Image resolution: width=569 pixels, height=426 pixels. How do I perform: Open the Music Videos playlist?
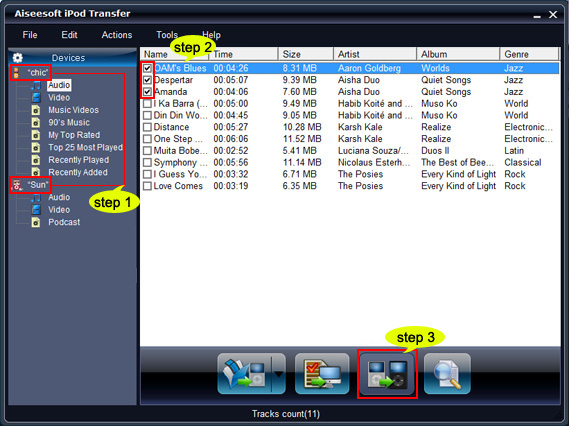[x=73, y=110]
